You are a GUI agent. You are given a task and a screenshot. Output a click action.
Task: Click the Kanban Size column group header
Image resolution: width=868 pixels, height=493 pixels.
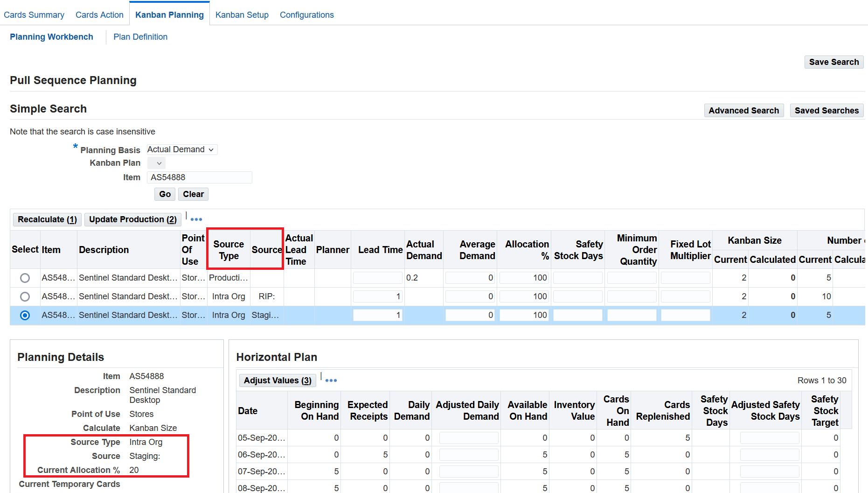(x=755, y=240)
